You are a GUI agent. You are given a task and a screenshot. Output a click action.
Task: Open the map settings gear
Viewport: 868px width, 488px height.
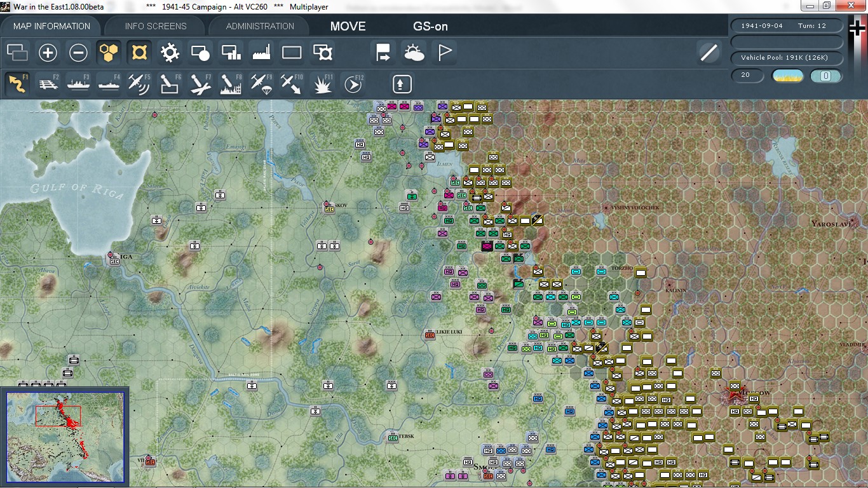[x=169, y=53]
